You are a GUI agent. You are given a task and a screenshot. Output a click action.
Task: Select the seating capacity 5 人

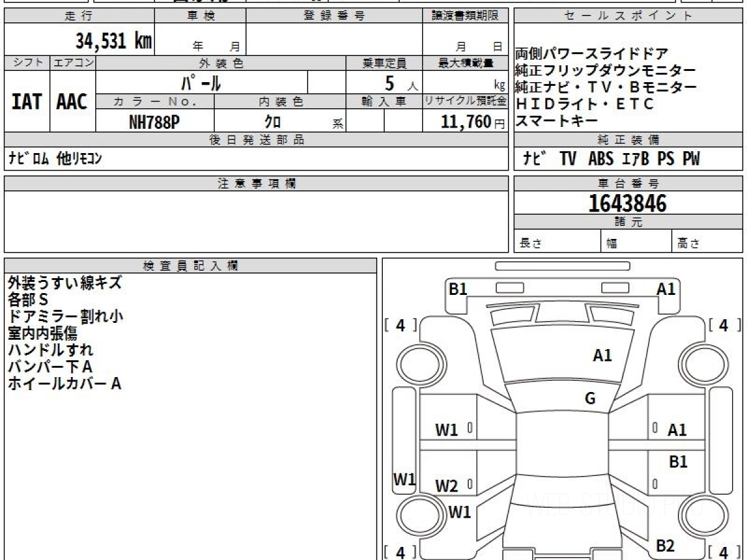(x=402, y=83)
